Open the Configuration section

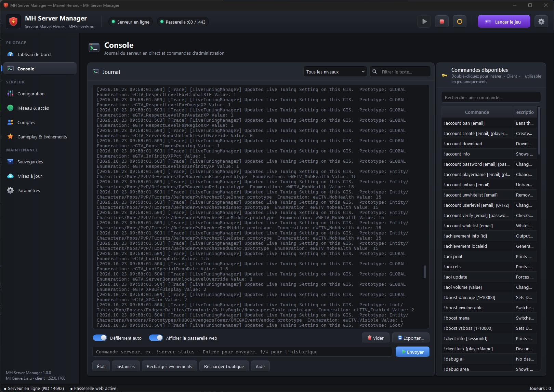coord(40,94)
